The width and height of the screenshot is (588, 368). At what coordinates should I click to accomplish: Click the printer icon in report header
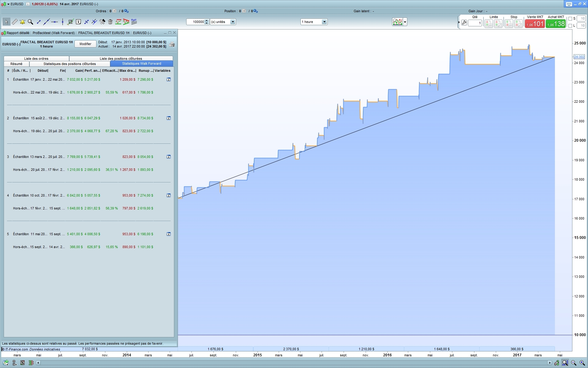172,44
